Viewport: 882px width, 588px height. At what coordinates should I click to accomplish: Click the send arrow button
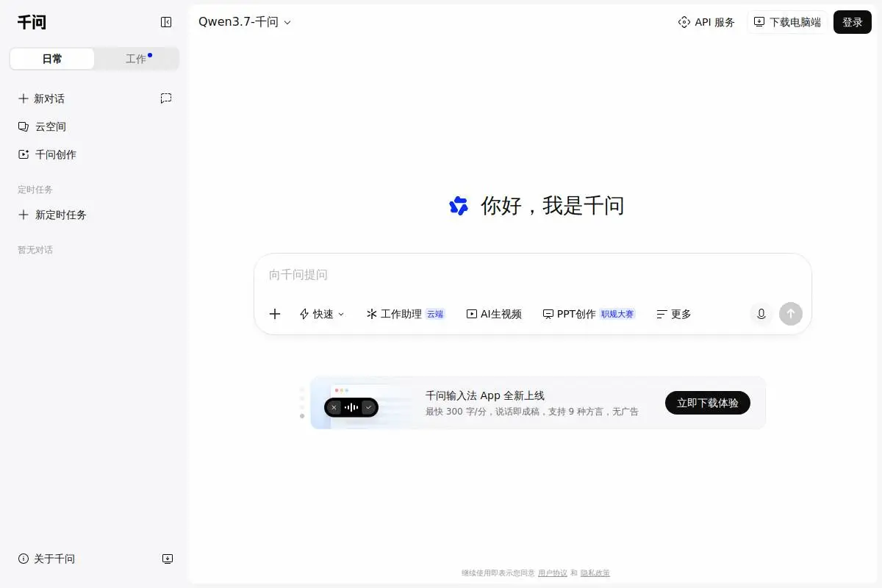click(791, 314)
